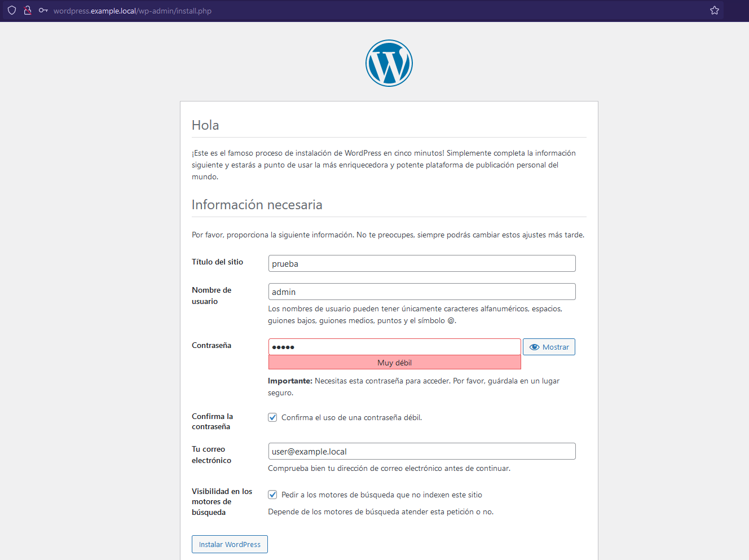Image resolution: width=749 pixels, height=560 pixels.
Task: Click the "Muy débil" strength indicator
Action: (395, 363)
